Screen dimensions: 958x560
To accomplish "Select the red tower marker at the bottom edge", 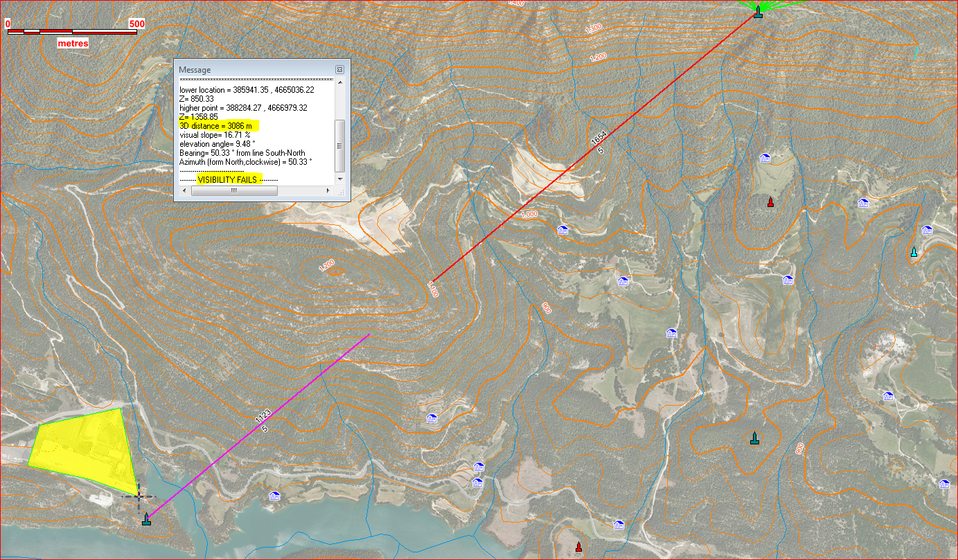I will click(x=578, y=547).
